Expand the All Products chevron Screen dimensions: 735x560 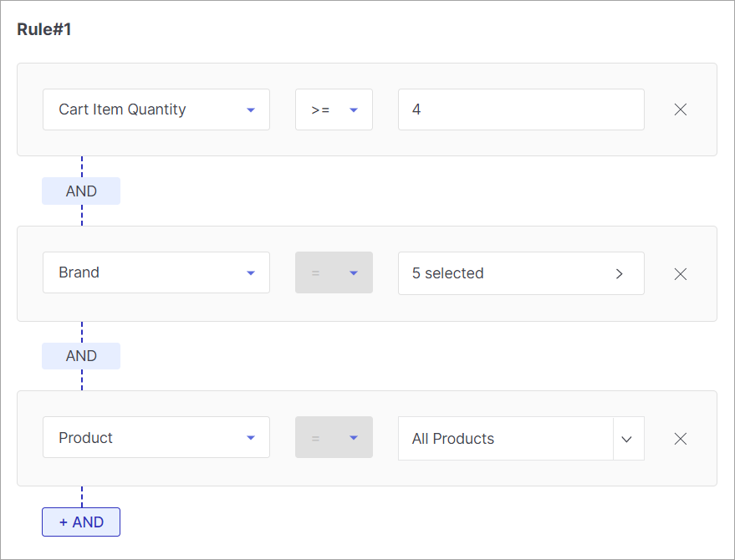coord(627,439)
